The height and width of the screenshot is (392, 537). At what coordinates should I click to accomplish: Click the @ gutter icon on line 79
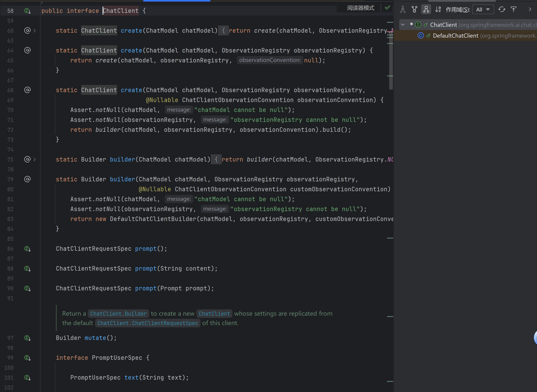click(27, 179)
